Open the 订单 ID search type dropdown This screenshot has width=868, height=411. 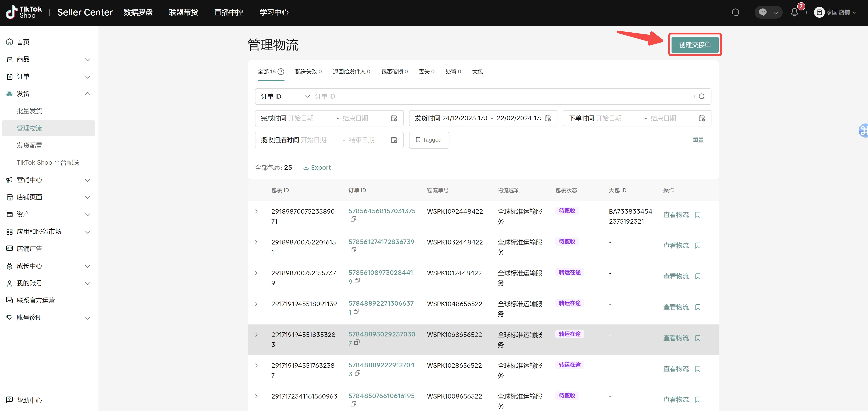(x=285, y=97)
